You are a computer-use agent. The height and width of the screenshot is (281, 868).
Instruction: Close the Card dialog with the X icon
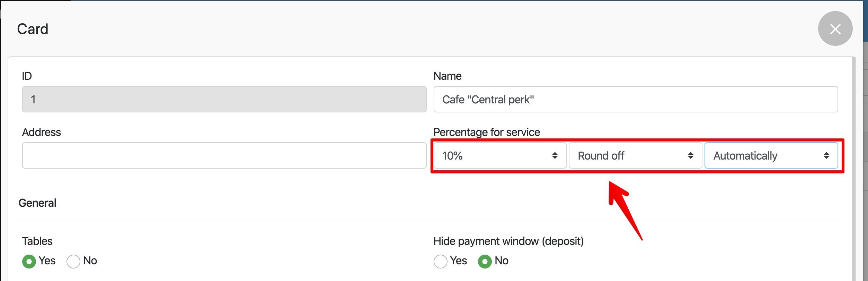[835, 29]
